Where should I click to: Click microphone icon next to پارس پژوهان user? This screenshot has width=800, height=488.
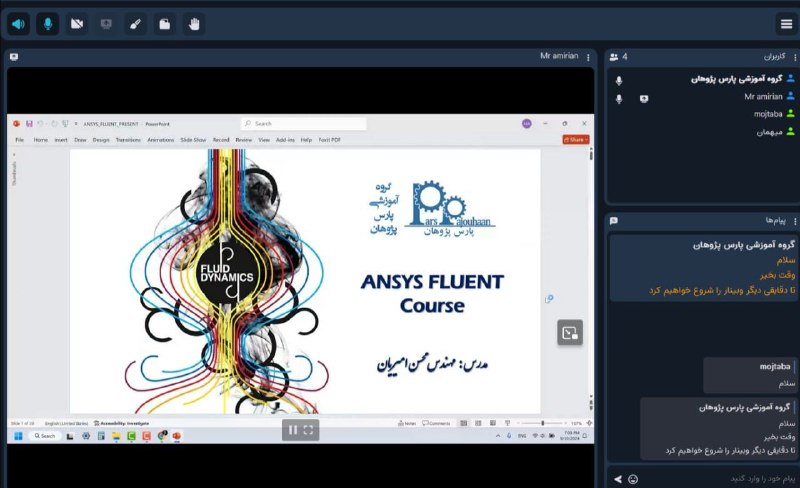pos(619,81)
